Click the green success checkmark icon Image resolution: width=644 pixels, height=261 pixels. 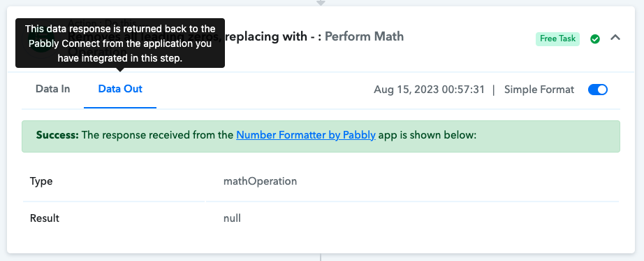(594, 39)
